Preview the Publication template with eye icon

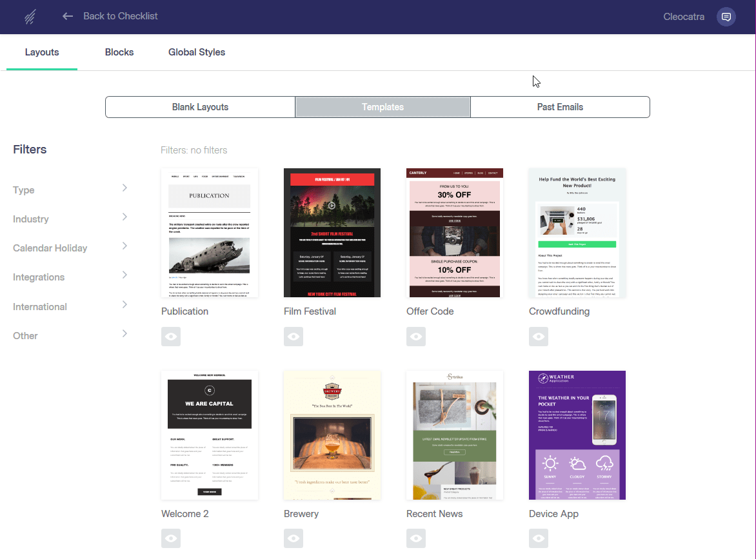(171, 337)
